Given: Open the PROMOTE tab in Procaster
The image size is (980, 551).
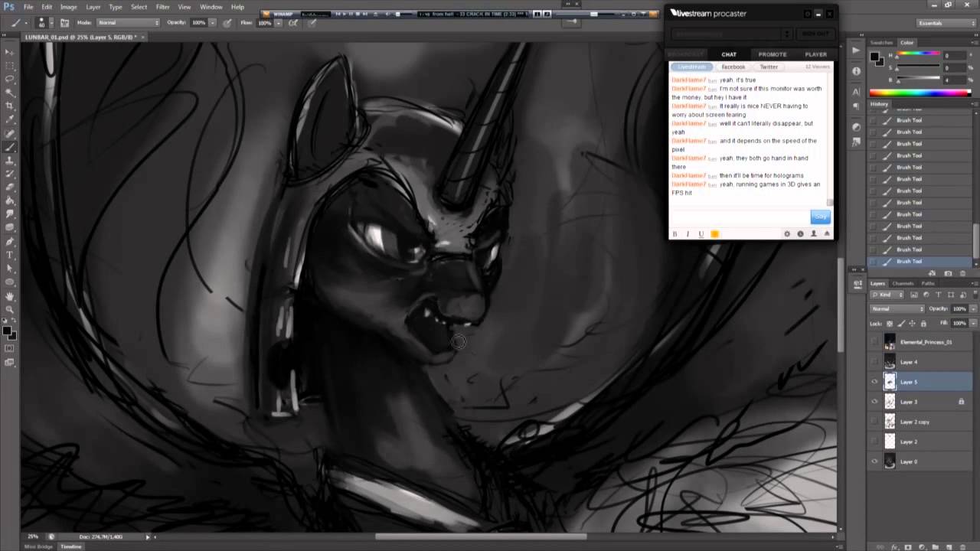Looking at the screenshot, I should [772, 54].
